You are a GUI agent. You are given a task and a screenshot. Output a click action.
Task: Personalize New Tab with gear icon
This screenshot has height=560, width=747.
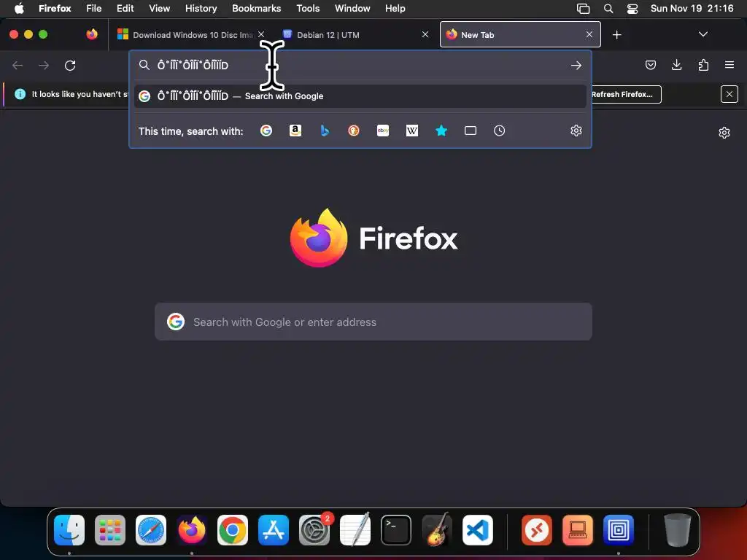(724, 133)
